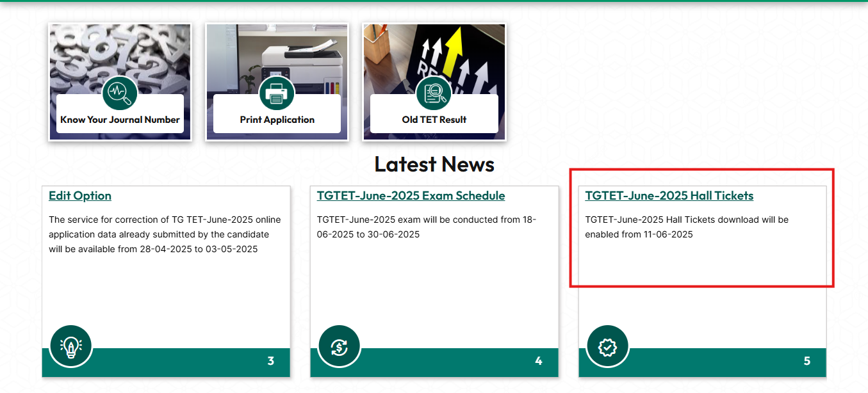
Task: Click the Old TET Result label
Action: click(x=434, y=120)
